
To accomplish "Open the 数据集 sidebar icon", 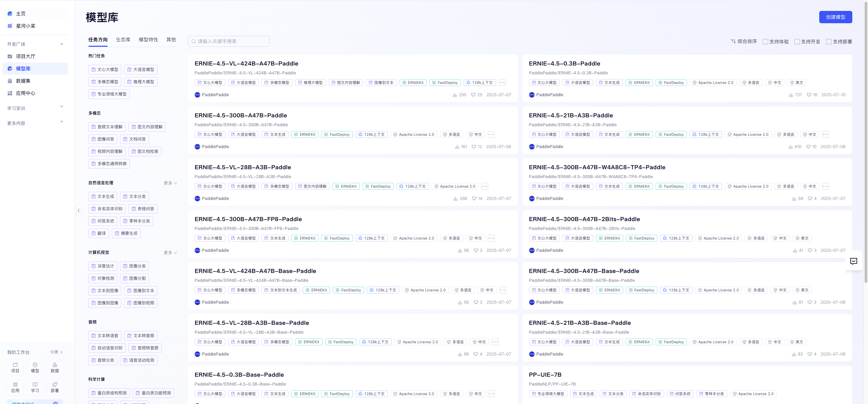I will tap(10, 81).
